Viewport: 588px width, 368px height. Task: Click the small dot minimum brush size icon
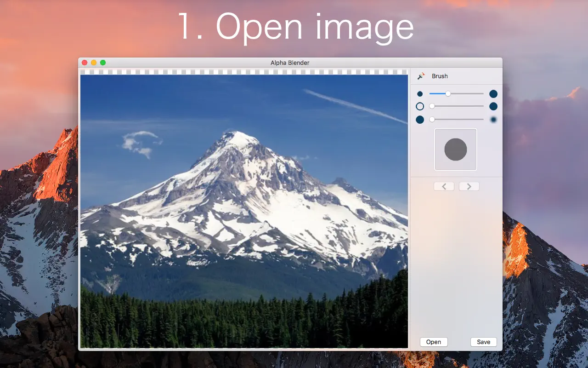click(x=420, y=94)
